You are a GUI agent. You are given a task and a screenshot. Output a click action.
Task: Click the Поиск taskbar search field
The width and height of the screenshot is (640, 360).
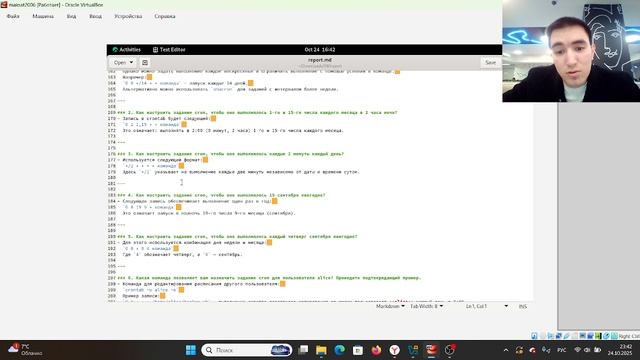(x=247, y=350)
